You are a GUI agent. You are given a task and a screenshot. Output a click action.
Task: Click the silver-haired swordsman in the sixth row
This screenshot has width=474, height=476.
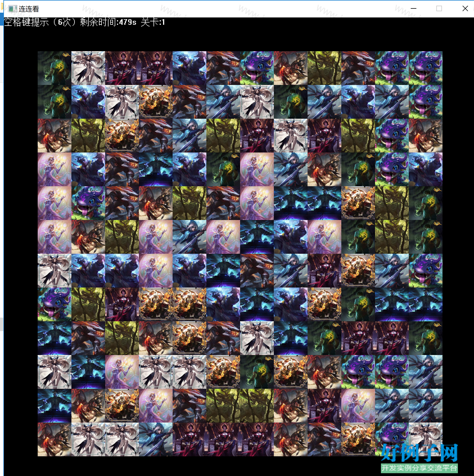tap(189, 237)
